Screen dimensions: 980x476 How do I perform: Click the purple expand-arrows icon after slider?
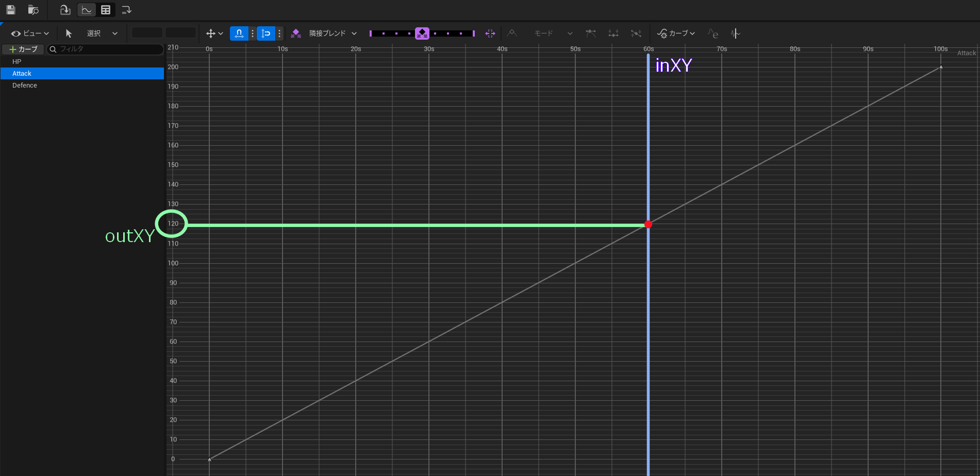click(490, 33)
